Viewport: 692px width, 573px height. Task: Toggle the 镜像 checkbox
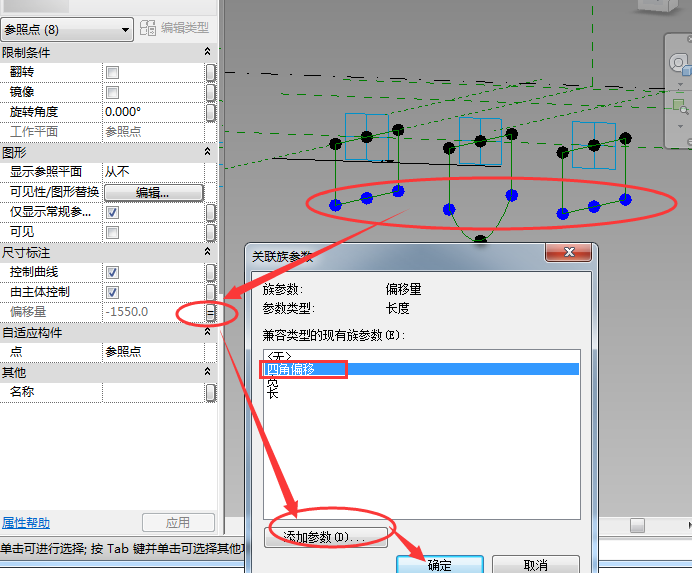coord(113,92)
